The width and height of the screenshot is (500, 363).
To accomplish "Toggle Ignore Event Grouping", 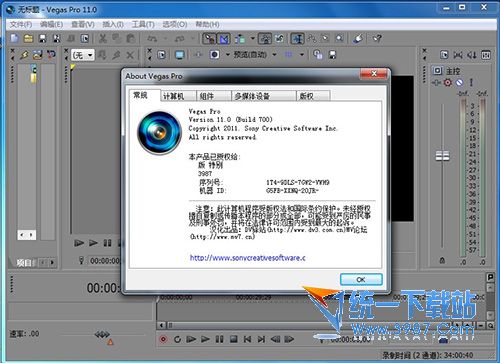I will [279, 39].
